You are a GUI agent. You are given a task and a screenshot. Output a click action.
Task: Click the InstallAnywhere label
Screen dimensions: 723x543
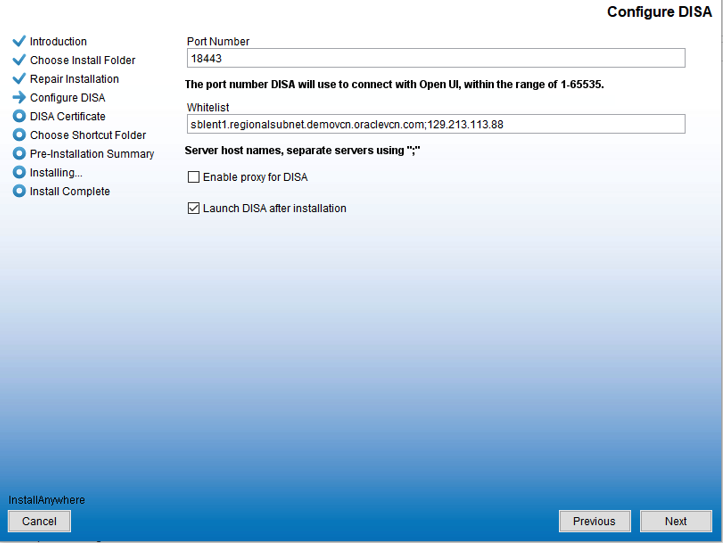(47, 500)
